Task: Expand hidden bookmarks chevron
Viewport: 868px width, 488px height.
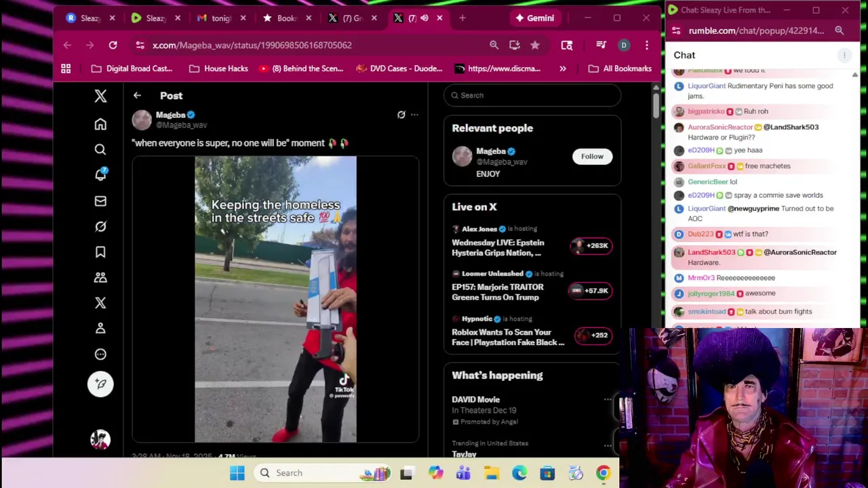Action: (x=562, y=68)
